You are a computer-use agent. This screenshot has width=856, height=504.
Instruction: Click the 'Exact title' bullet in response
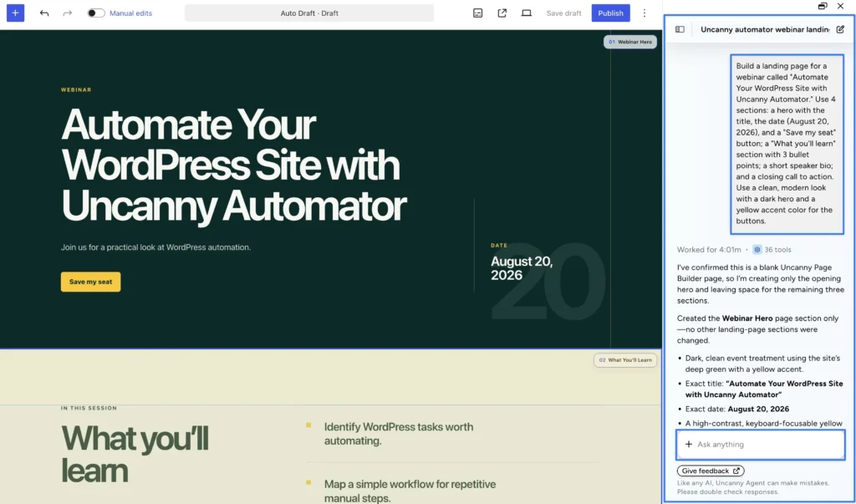[x=764, y=389]
